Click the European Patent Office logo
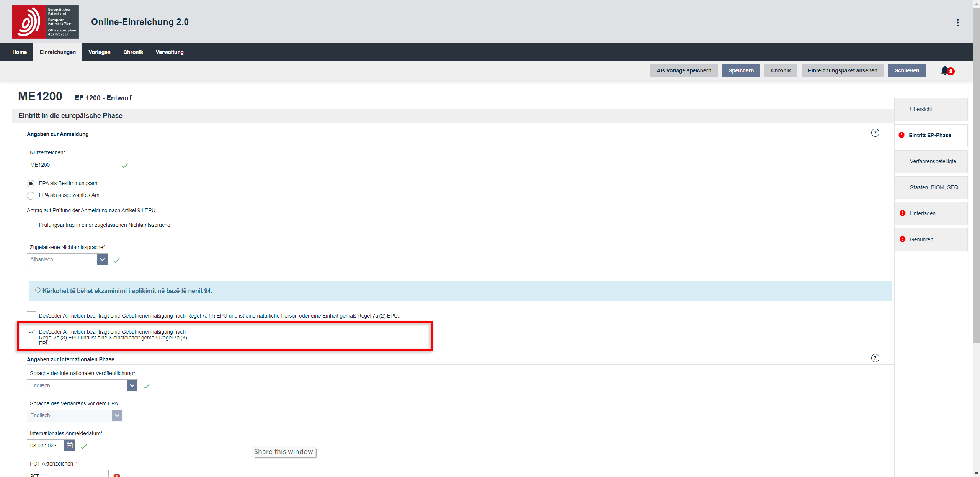This screenshot has height=477, width=980. 45,22
